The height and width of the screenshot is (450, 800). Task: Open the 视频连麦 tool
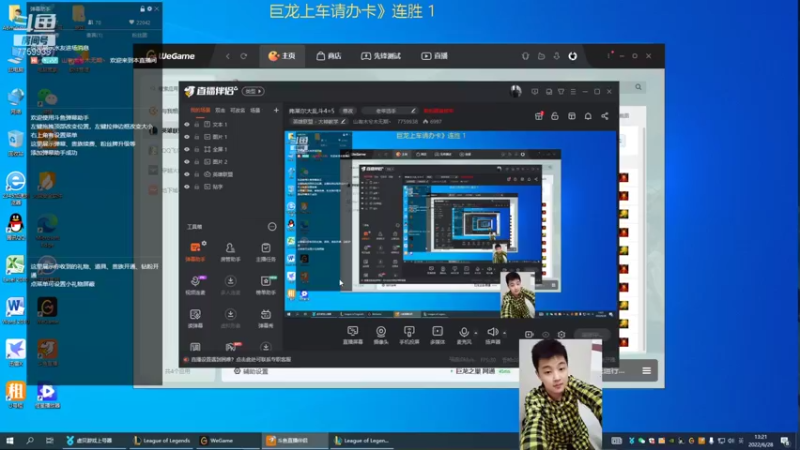(x=195, y=285)
